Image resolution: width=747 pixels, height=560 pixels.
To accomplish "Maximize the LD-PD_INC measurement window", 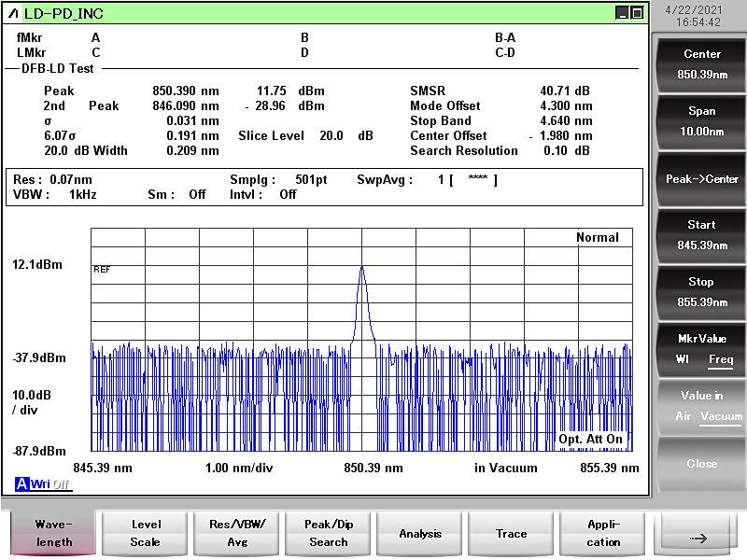I will point(637,13).
